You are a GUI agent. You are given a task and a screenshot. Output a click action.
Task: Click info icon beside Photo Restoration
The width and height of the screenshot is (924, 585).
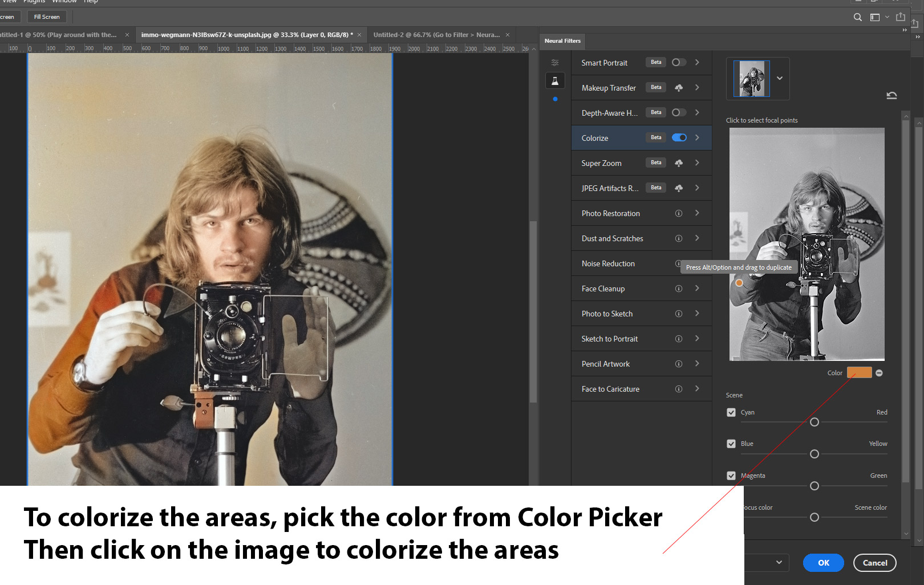[679, 213]
